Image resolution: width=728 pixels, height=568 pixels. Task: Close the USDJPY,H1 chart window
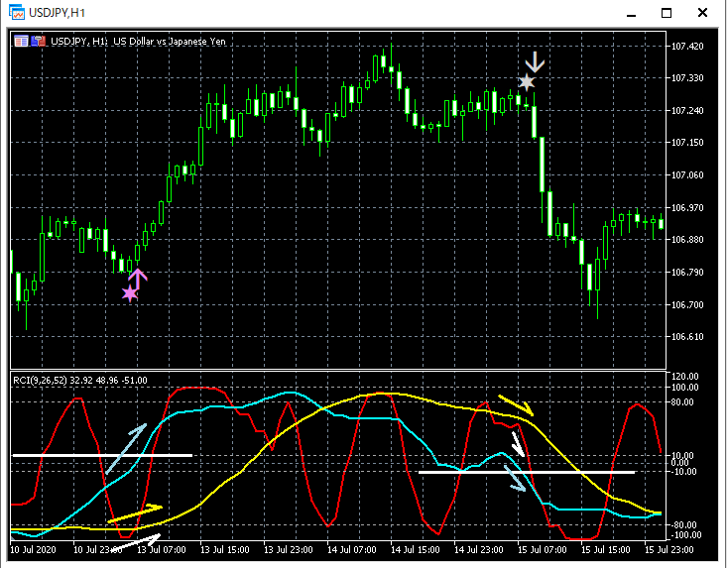702,13
